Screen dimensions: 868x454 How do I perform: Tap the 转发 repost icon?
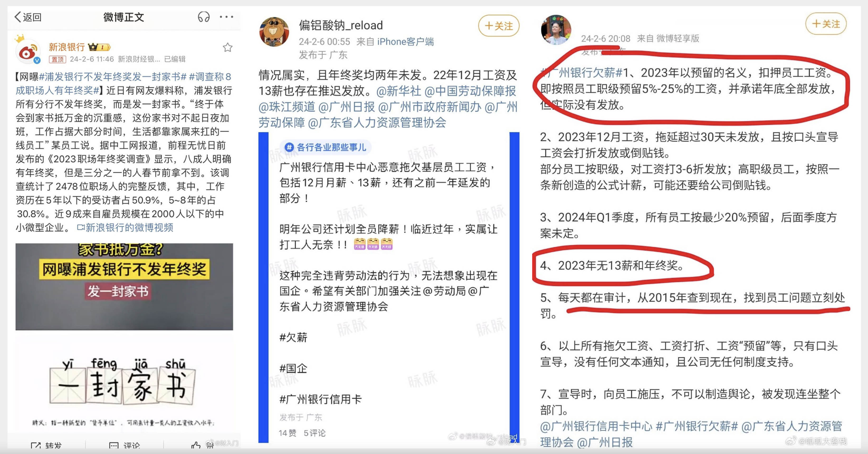(35, 446)
